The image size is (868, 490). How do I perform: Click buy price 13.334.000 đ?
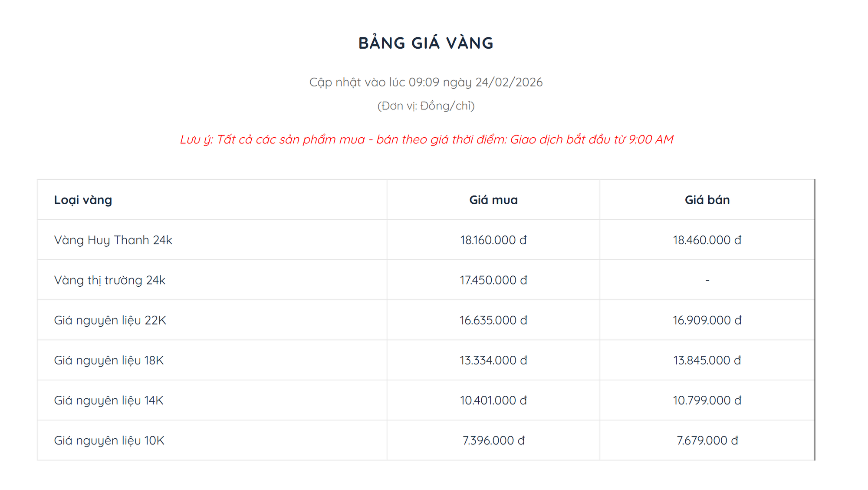[493, 360]
